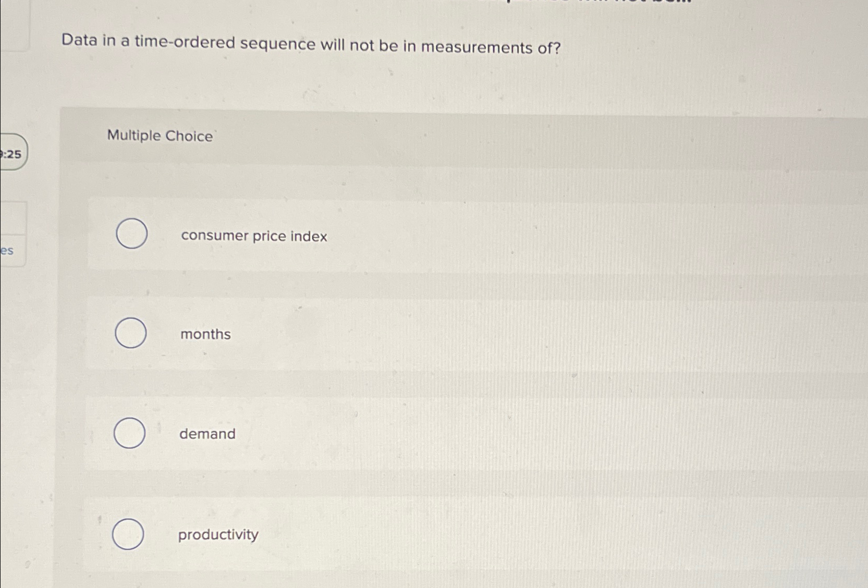
Task: Click the "es" sidebar label
Action: 7,250
